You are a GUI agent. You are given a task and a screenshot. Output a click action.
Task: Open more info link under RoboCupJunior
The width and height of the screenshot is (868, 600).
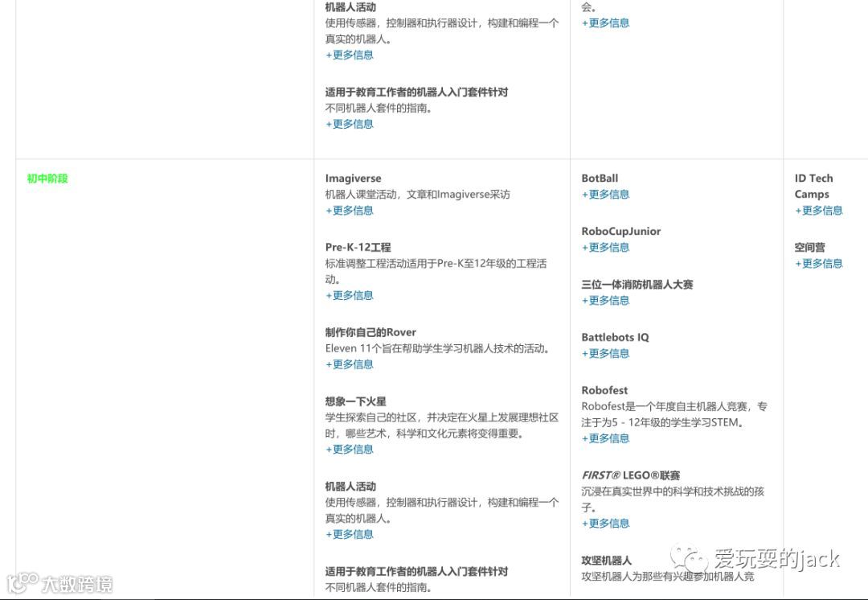(x=606, y=248)
